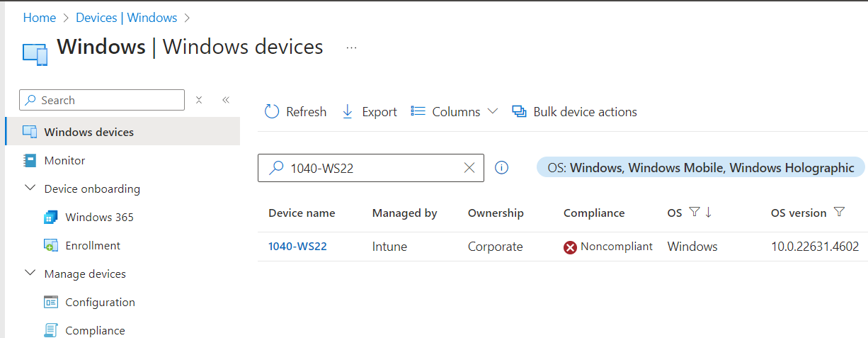The height and width of the screenshot is (338, 868).
Task: Click the OS column filter icon
Action: click(694, 213)
